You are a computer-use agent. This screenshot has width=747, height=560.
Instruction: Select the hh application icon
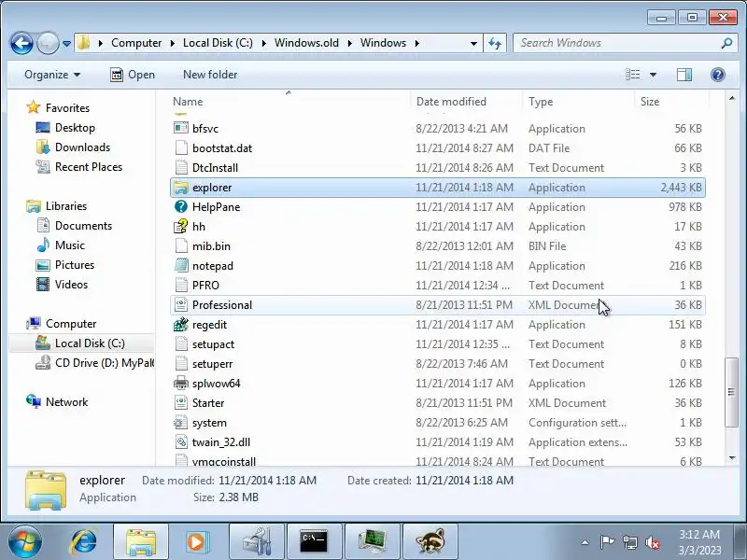pyautogui.click(x=180, y=226)
